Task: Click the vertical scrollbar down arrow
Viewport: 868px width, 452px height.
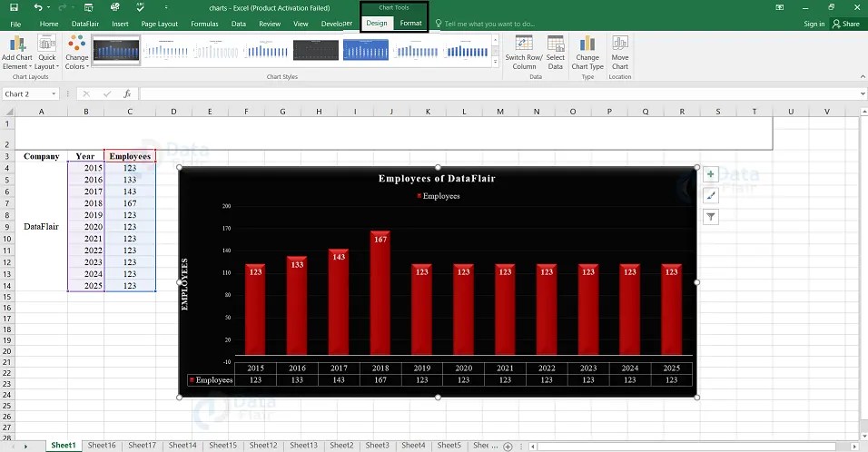Action: point(863,436)
